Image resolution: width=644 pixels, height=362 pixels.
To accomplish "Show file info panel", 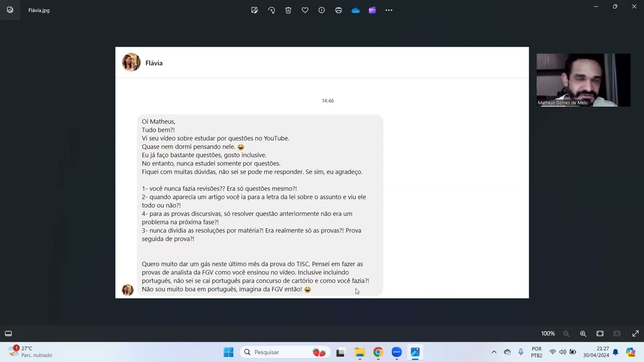I will 321,10.
